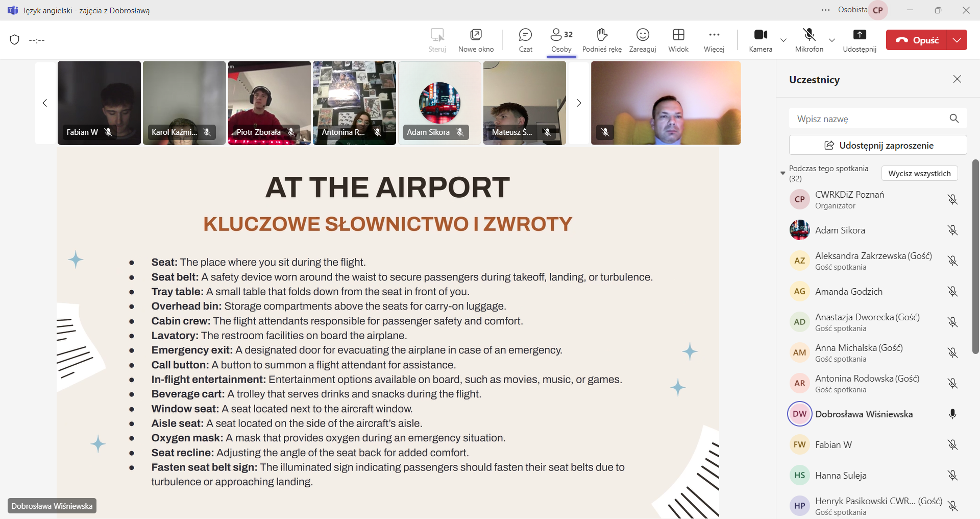The height and width of the screenshot is (519, 980).
Task: Click Hanna Suleja's microphone icon
Action: click(952, 475)
